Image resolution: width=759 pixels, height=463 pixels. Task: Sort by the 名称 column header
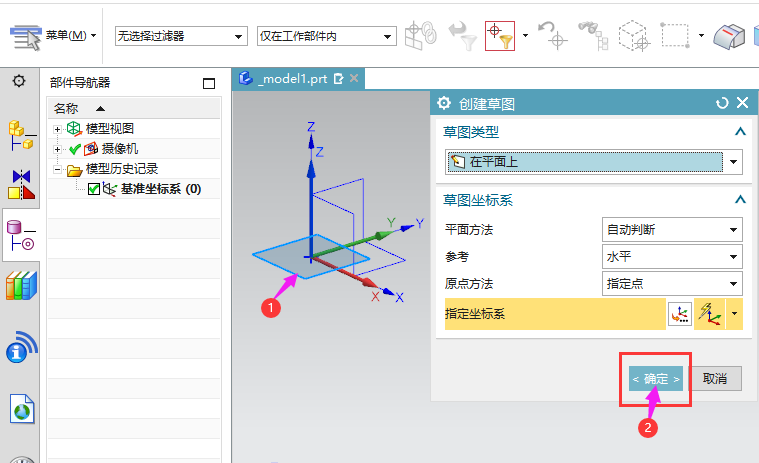point(134,108)
